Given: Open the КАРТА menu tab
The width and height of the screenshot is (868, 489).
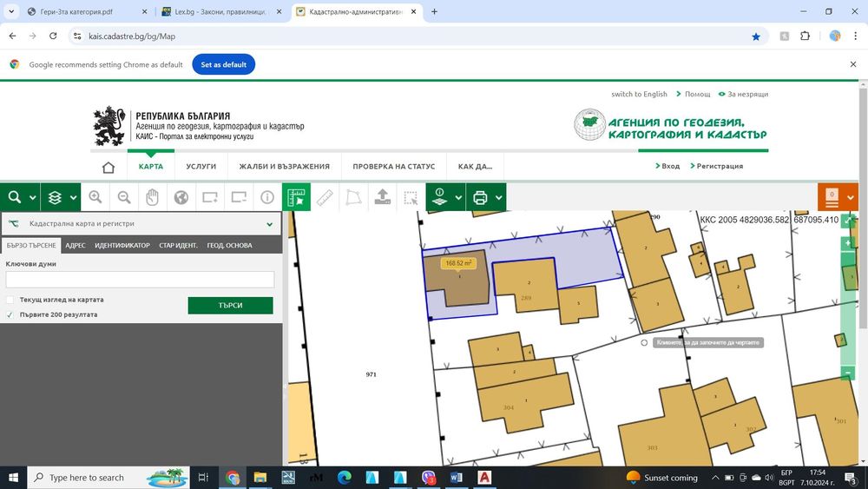Looking at the screenshot, I should tap(151, 166).
